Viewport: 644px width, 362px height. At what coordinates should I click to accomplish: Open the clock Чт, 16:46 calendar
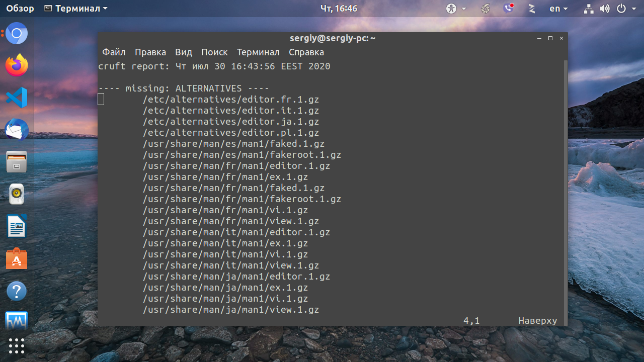pyautogui.click(x=339, y=9)
